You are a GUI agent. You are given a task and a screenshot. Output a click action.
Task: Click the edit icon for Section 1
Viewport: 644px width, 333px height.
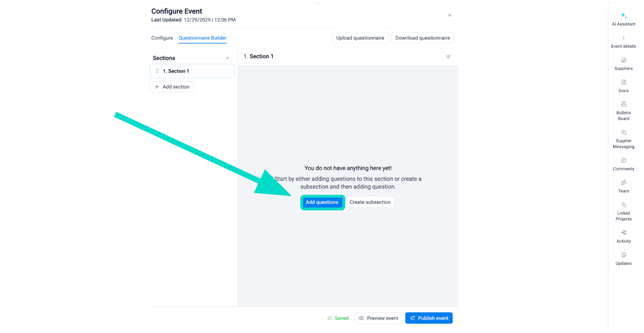click(448, 57)
